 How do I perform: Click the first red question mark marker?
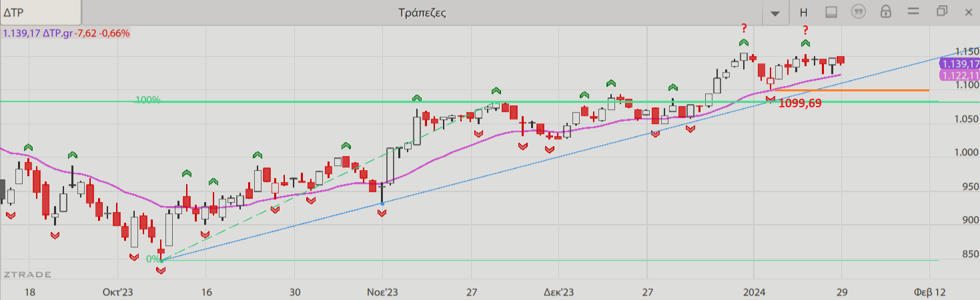pyautogui.click(x=744, y=29)
